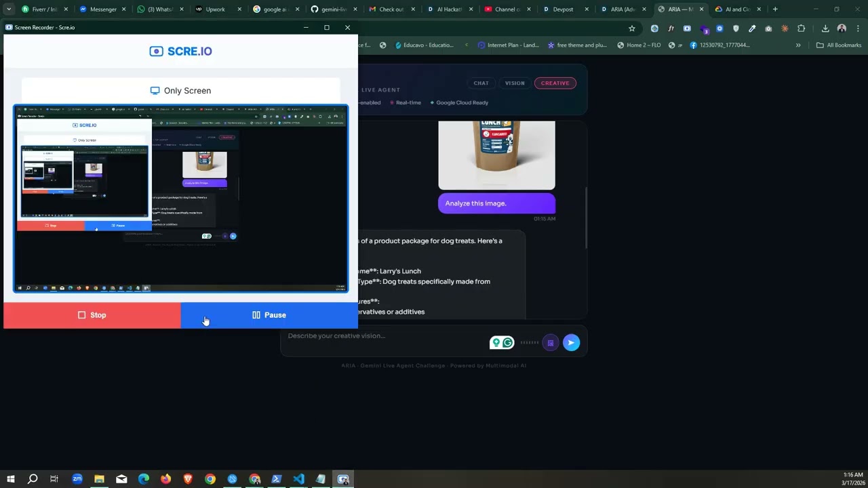Open Visual Studio Code from taskbar
Screen dimensions: 868x488
pos(299,479)
